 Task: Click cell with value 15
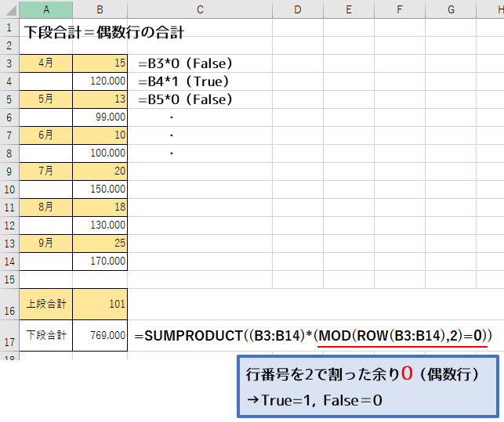[100, 63]
